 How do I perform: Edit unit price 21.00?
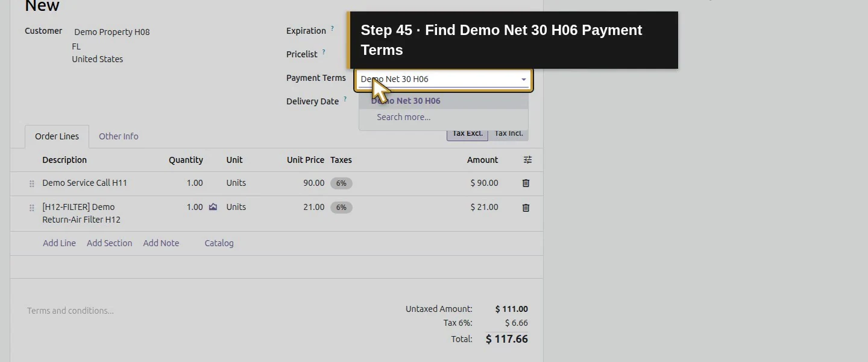click(313, 207)
